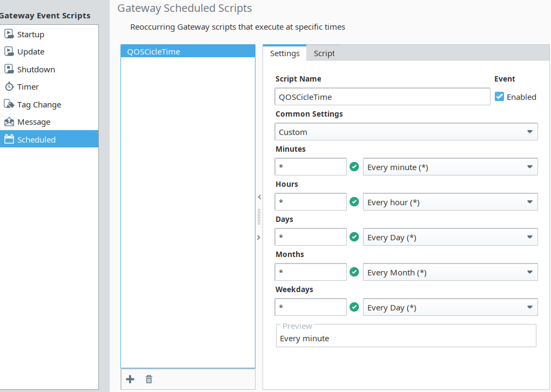Toggle the Enabled checkbox

pyautogui.click(x=500, y=97)
